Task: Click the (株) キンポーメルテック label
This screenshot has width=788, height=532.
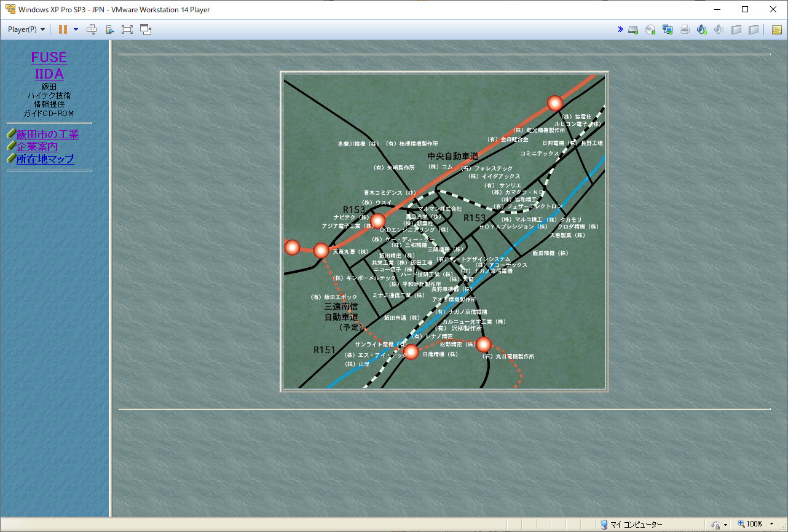Action: click(364, 278)
